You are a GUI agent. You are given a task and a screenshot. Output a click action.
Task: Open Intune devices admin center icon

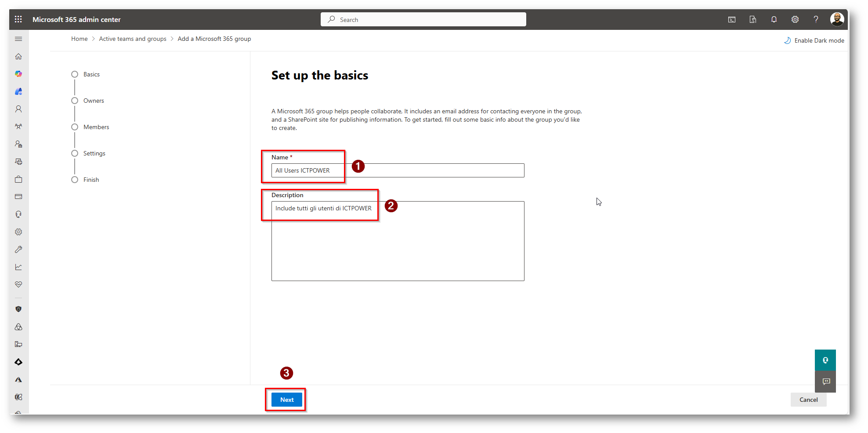point(18,344)
